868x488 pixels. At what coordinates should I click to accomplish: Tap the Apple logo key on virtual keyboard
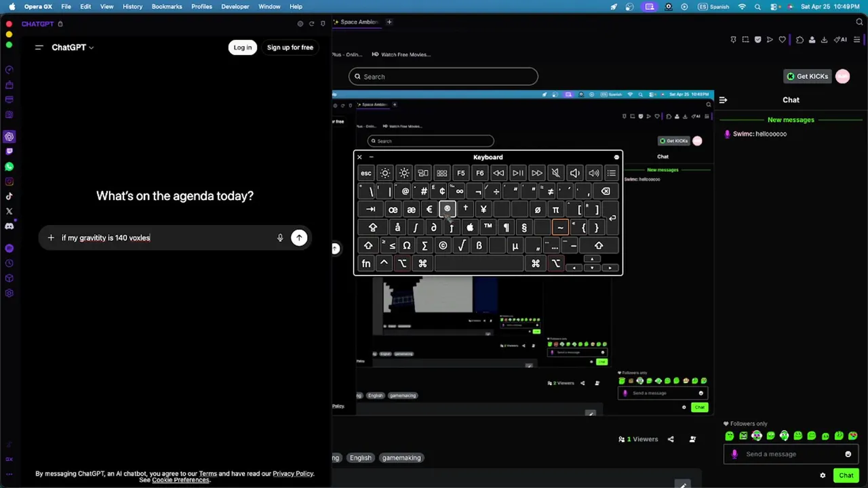pos(470,228)
